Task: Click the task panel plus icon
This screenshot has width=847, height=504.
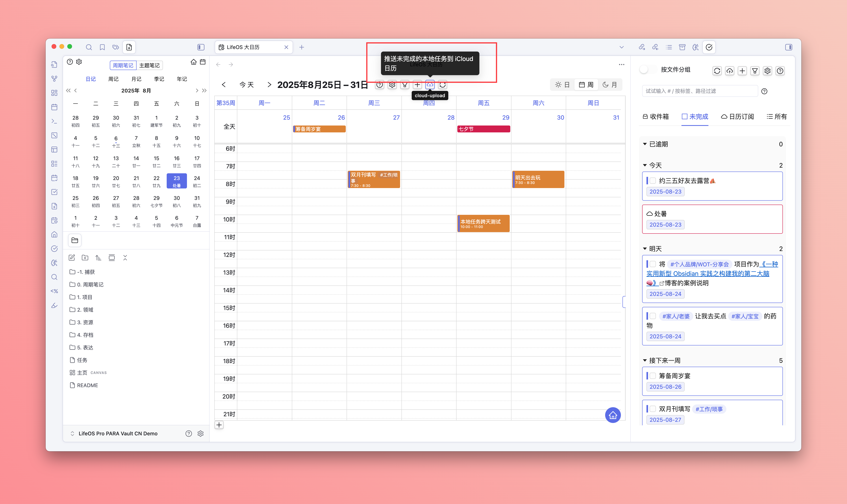Action: click(742, 71)
